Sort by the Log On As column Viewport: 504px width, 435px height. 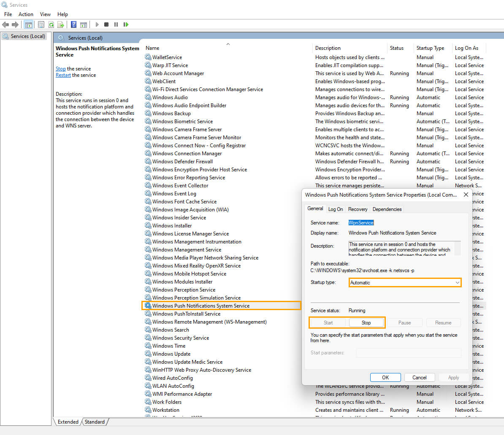469,48
